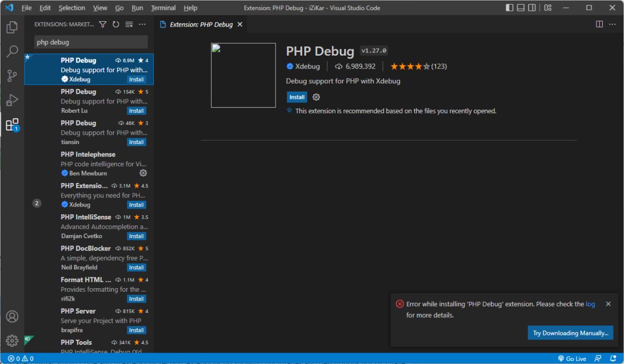Open the Selection menu

point(72,8)
